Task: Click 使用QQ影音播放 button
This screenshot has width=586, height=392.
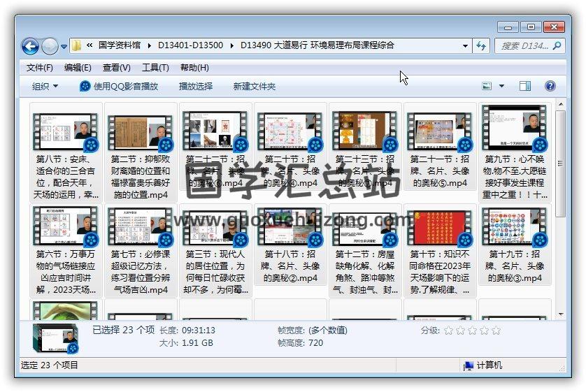Action: click(119, 86)
